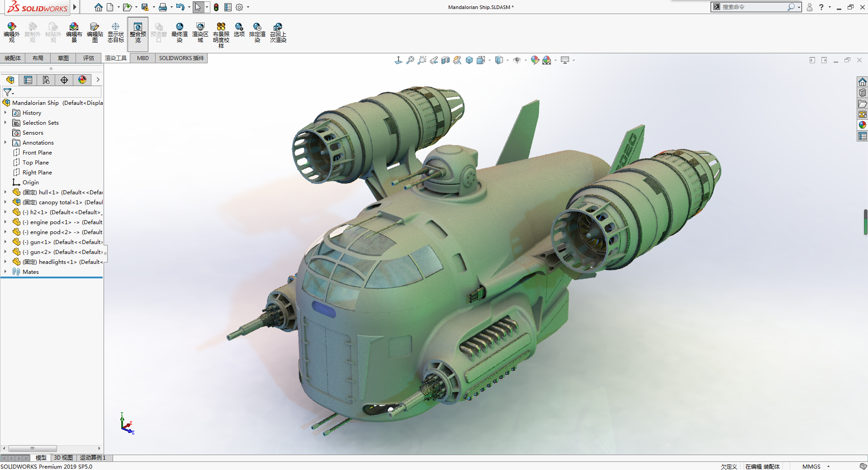Open the Select tool dropdown arrow
The height and width of the screenshot is (470, 868).
[207, 7]
